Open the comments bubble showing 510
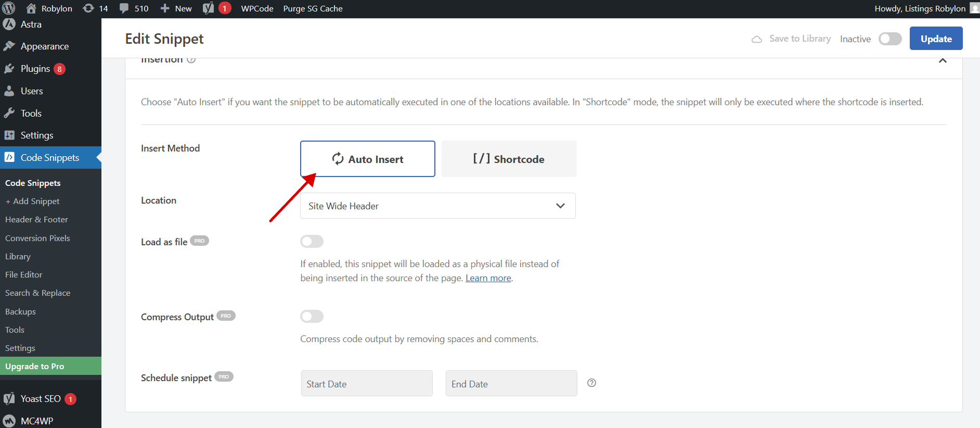Viewport: 980px width, 428px height. pos(124,8)
